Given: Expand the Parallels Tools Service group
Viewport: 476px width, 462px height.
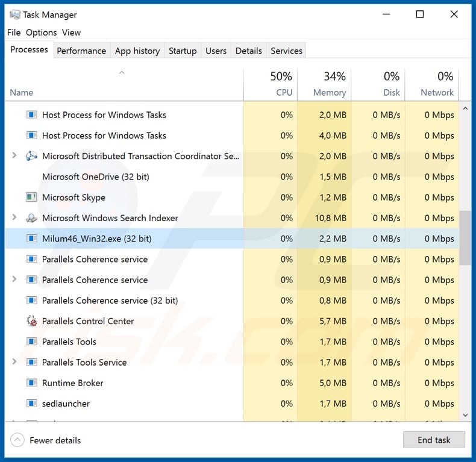Looking at the screenshot, I should 14,361.
